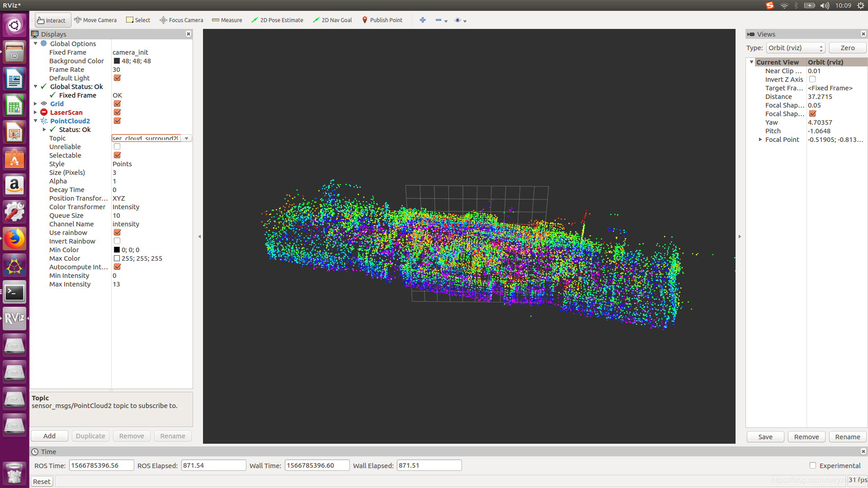This screenshot has height=488, width=868.
Task: Click the Duplicate display button
Action: 90,436
